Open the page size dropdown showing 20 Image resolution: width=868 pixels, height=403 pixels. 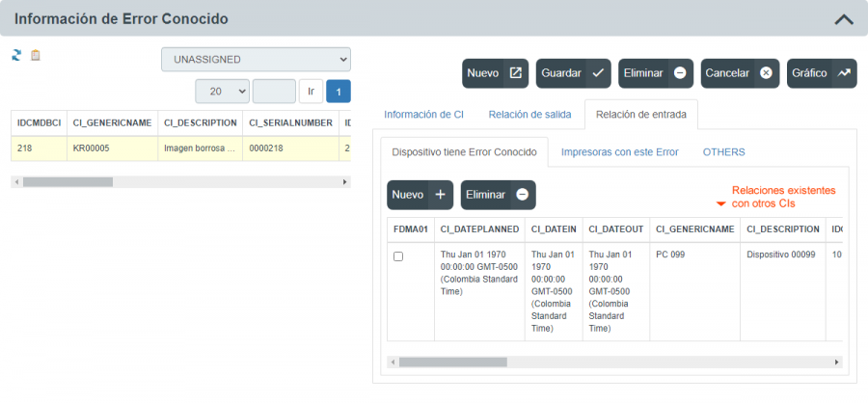223,92
